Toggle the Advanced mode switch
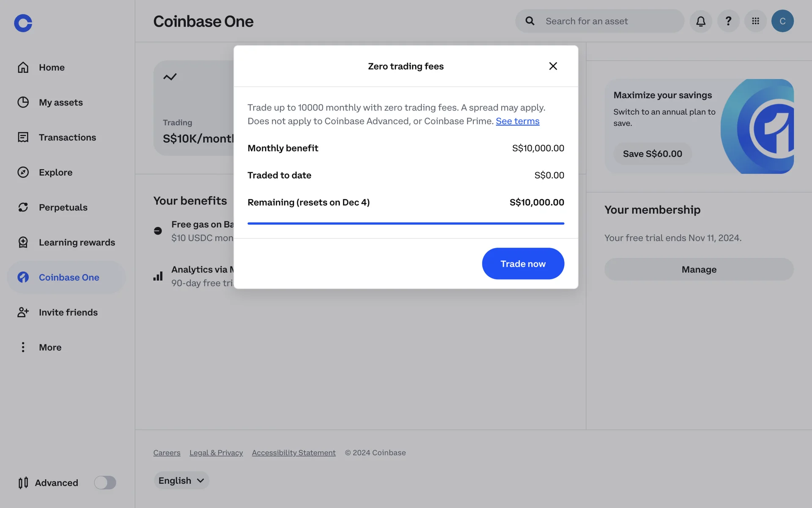812x508 pixels. click(105, 483)
